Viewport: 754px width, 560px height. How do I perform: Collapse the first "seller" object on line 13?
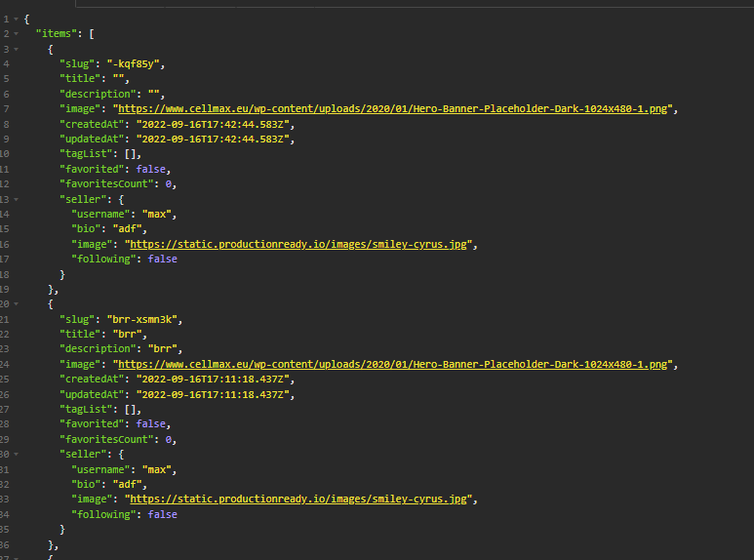click(16, 199)
